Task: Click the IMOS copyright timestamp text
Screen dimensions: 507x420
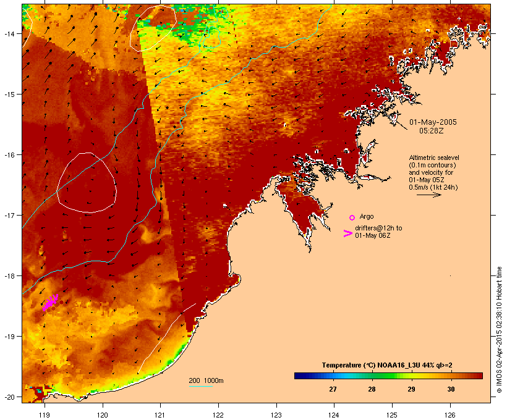Action: pos(499,330)
